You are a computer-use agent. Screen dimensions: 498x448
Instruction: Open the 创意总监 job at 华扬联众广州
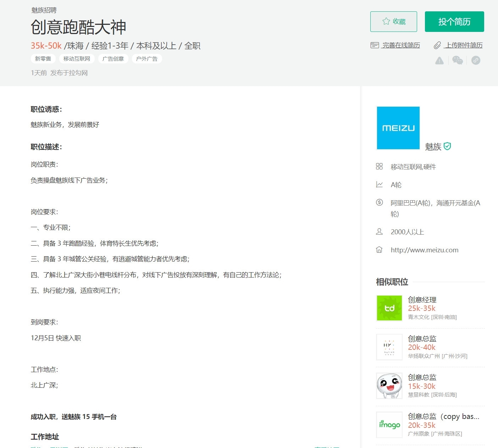click(x=422, y=339)
